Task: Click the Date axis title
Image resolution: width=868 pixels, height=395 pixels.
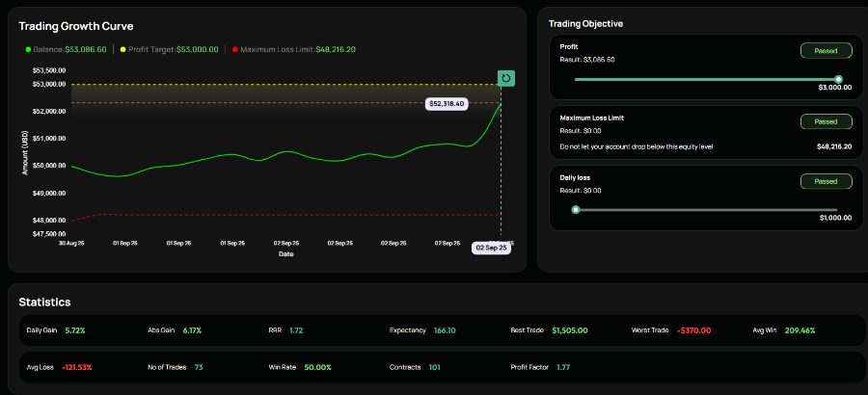Action: (286, 254)
